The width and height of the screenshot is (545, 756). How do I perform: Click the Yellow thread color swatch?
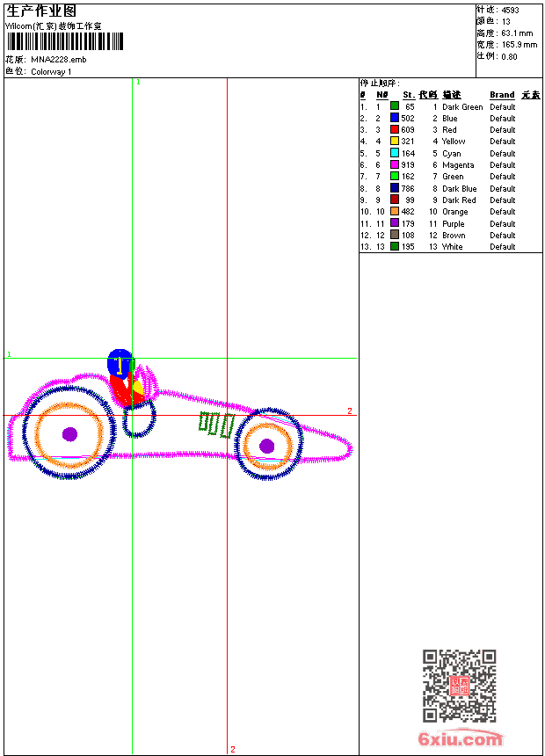(x=395, y=141)
